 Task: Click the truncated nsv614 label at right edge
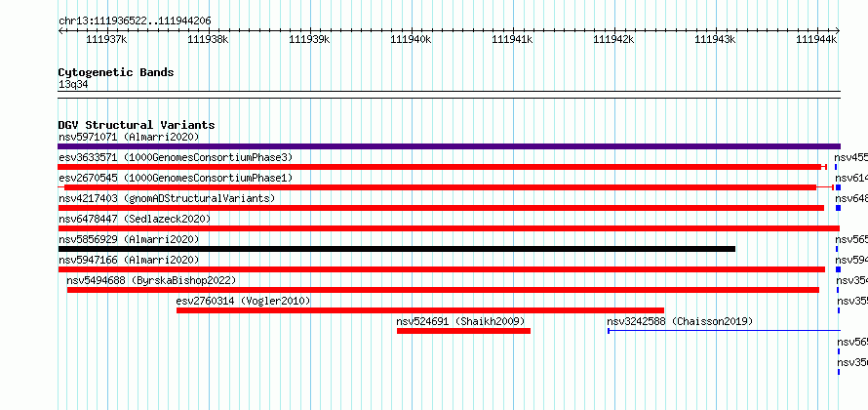pyautogui.click(x=851, y=178)
